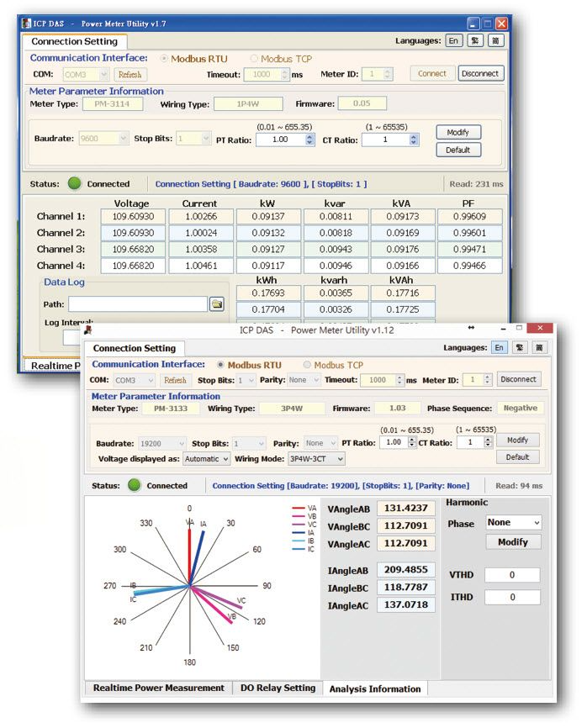The height and width of the screenshot is (728, 587).
Task: Switch to Realtime Power Measurement tab in v1.12
Action: (158, 688)
